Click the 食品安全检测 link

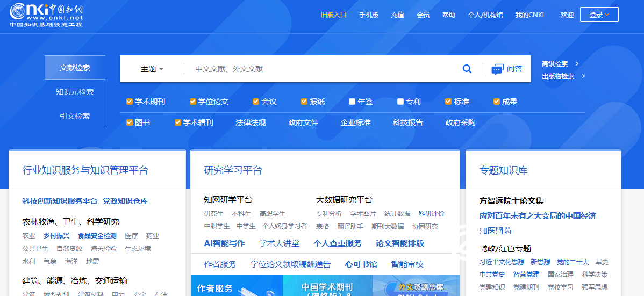point(97,236)
